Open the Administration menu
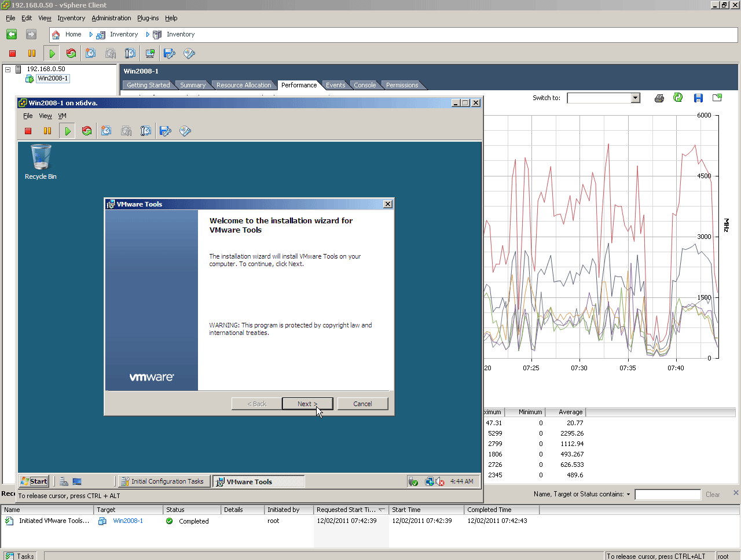 (x=111, y=18)
